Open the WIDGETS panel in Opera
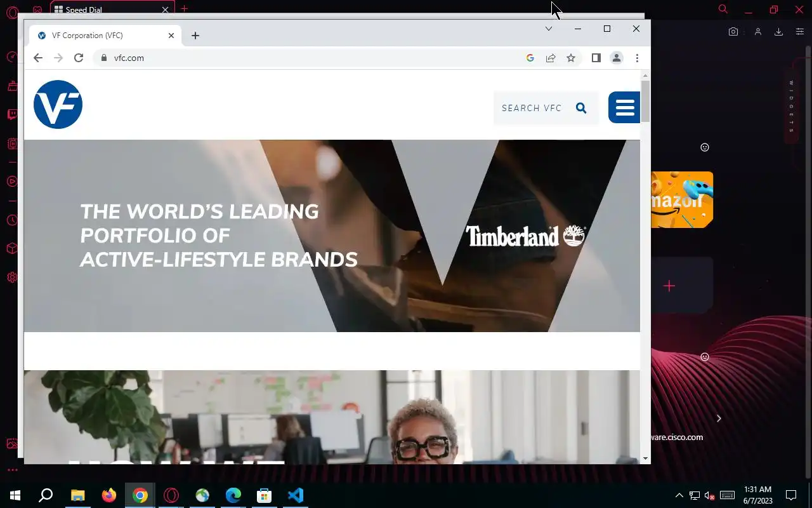 point(792,105)
